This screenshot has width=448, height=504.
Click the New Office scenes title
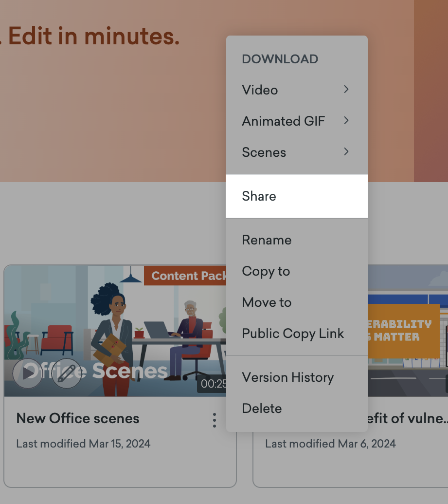pyautogui.click(x=78, y=419)
